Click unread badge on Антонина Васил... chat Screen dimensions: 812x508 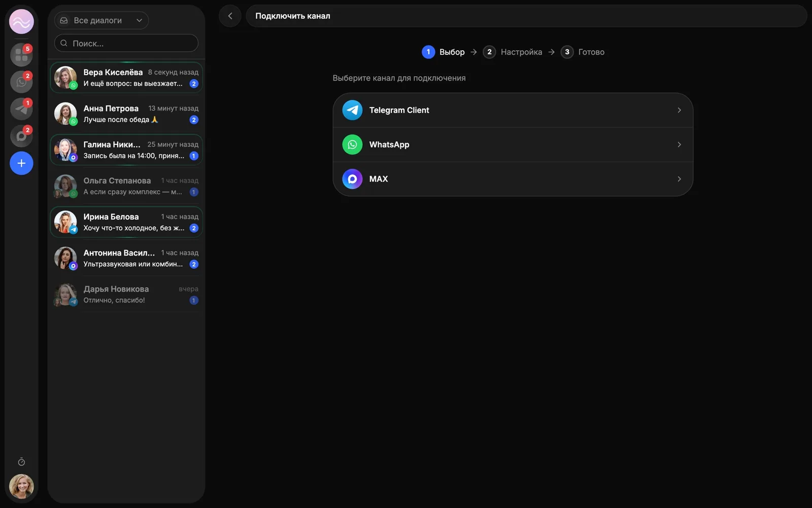[194, 264]
